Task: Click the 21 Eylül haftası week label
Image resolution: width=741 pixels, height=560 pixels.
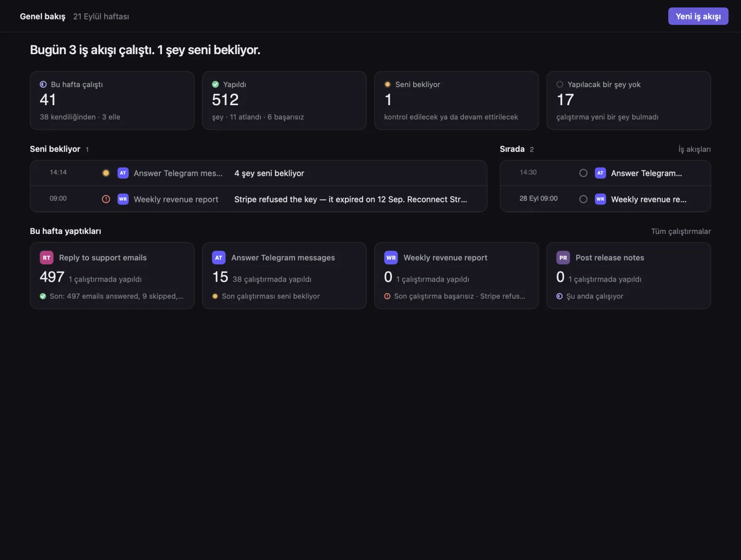Action: [x=101, y=16]
